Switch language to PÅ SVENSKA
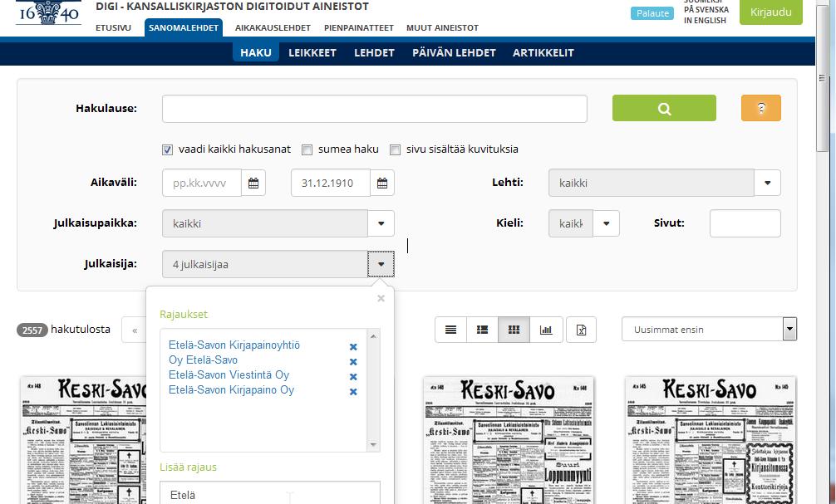The height and width of the screenshot is (504, 836). coord(706,9)
